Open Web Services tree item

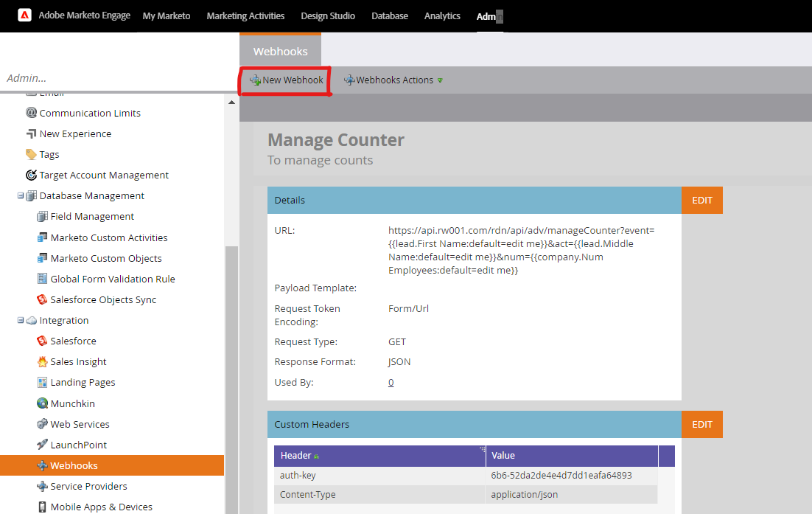tap(80, 424)
